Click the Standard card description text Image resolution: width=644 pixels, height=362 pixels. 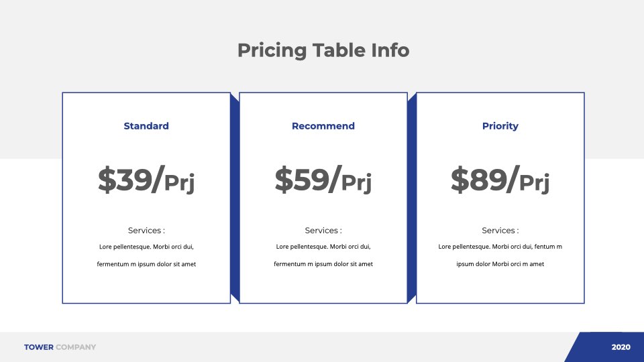pos(146,255)
